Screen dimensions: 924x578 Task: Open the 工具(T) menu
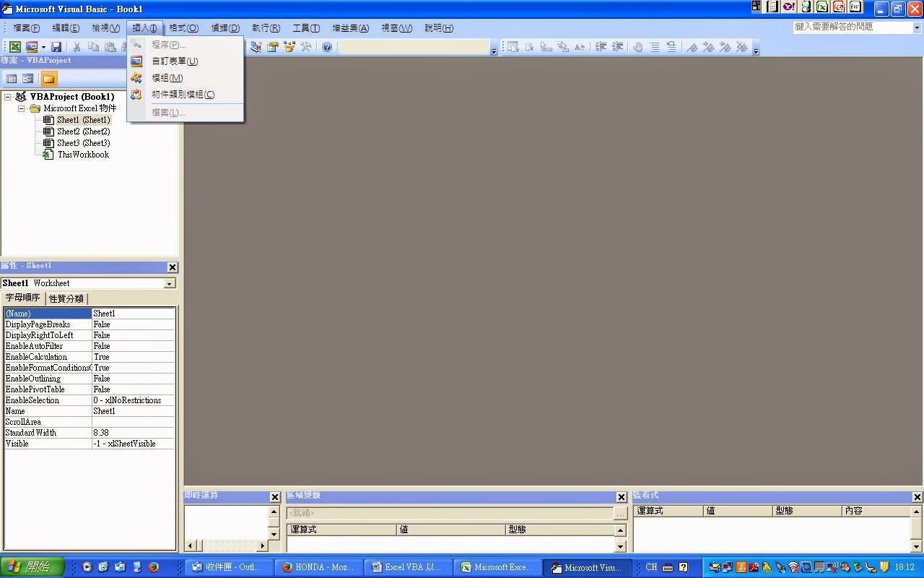[x=306, y=28]
